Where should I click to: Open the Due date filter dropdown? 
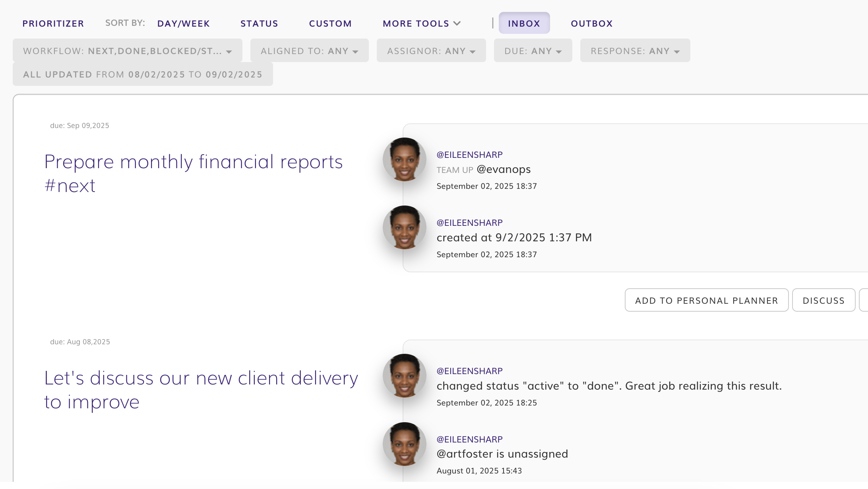point(533,51)
